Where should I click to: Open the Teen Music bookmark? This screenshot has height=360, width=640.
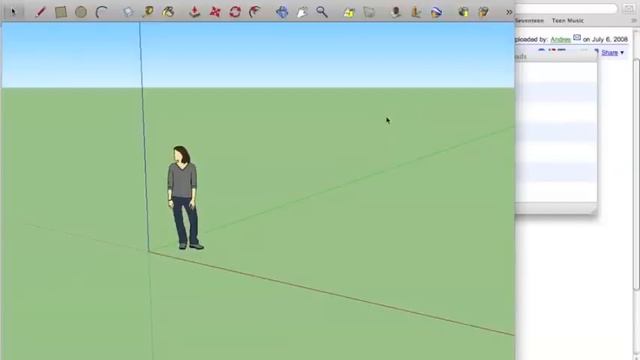coord(568,20)
